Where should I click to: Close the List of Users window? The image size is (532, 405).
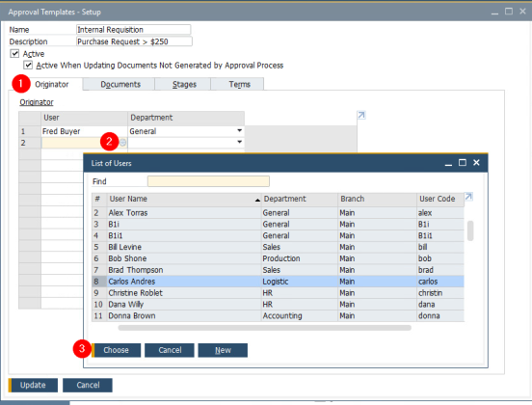pos(476,163)
